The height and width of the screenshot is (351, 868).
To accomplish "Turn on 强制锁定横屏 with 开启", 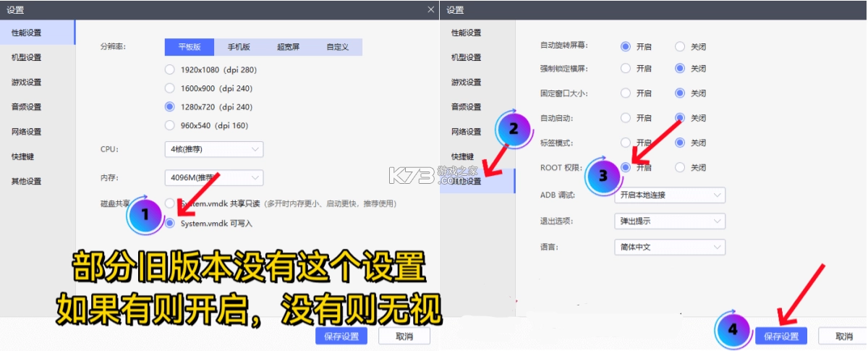I will [x=626, y=69].
